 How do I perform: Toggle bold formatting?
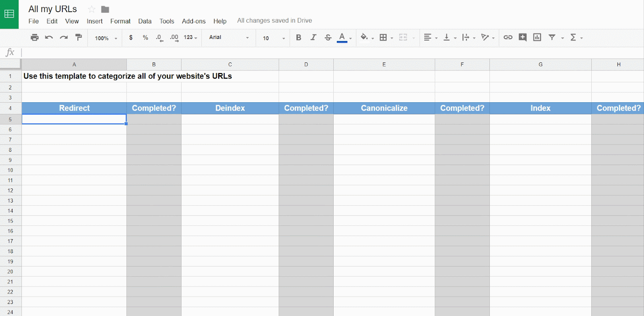click(298, 37)
